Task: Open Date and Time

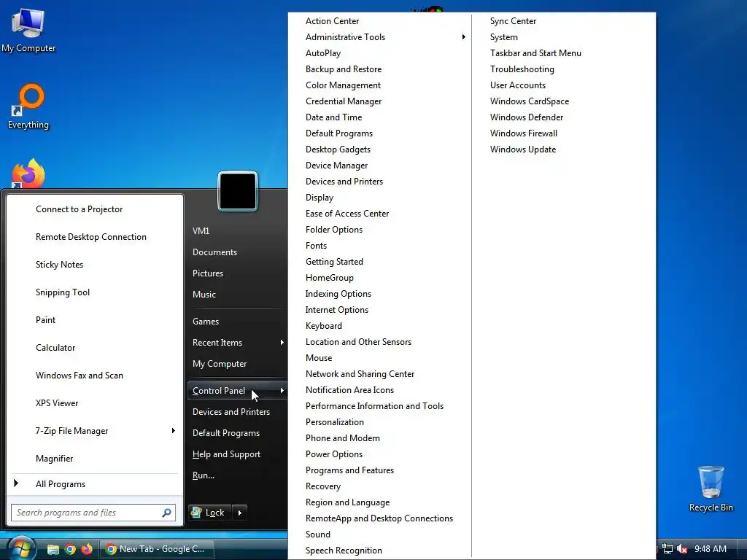Action: pos(333,117)
